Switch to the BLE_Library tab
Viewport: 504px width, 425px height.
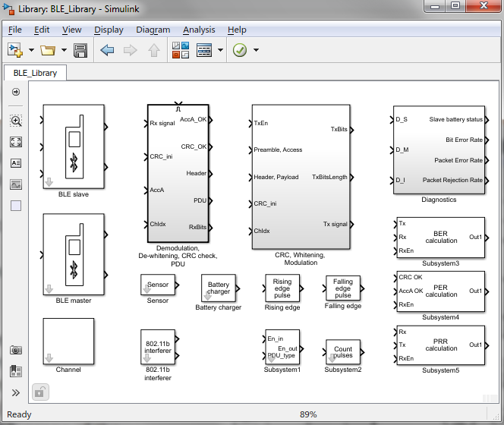pyautogui.click(x=36, y=73)
